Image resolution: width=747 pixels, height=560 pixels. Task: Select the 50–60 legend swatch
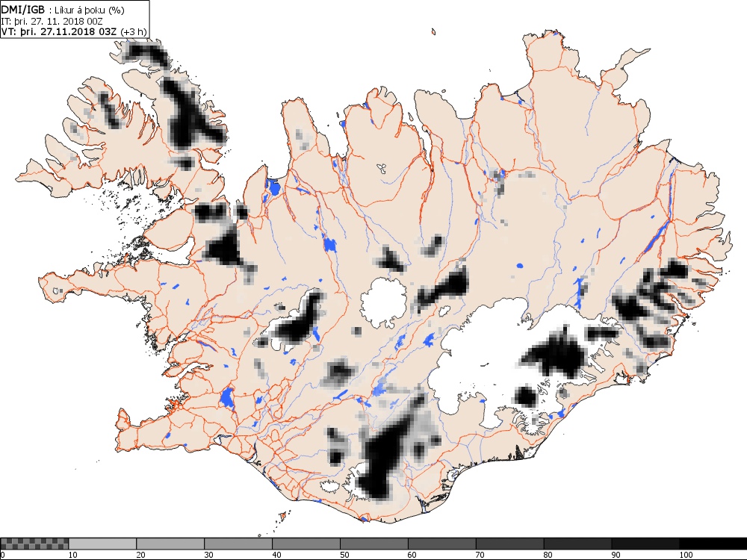(x=374, y=544)
